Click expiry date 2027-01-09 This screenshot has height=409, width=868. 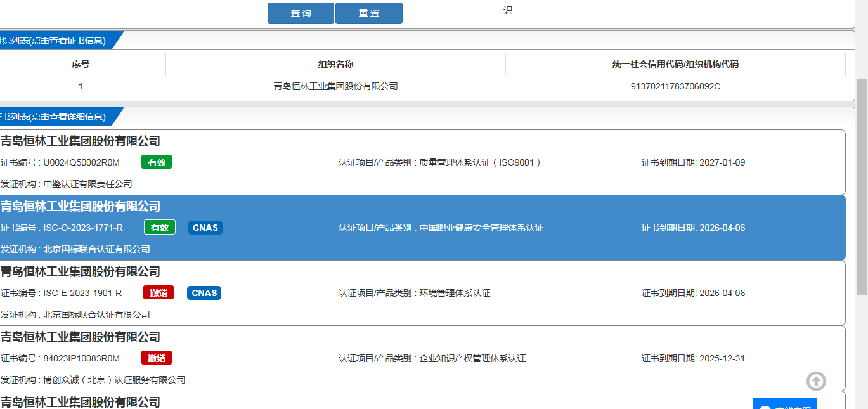722,162
